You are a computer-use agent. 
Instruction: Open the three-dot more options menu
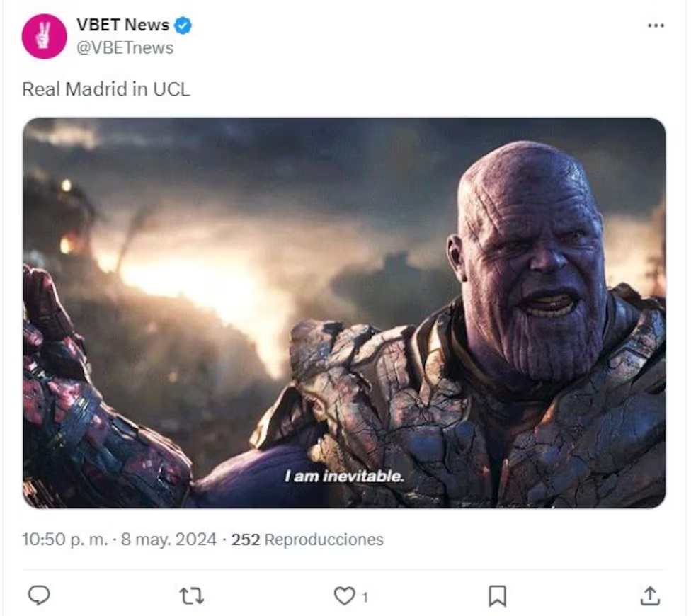coord(656,25)
